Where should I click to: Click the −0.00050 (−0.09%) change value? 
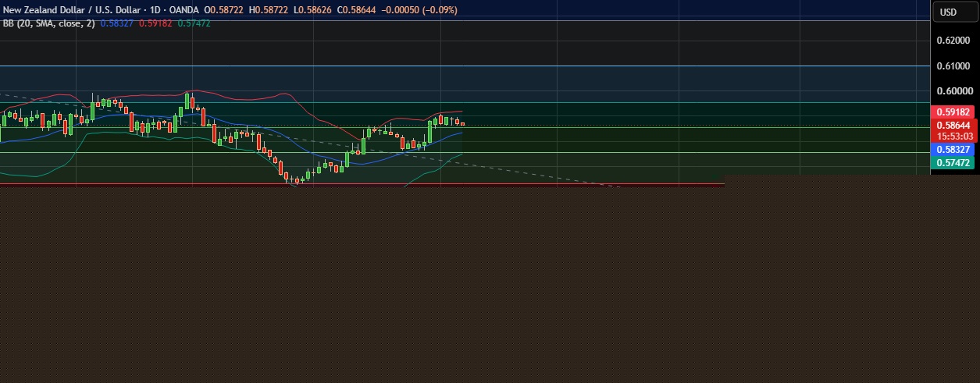pos(419,9)
